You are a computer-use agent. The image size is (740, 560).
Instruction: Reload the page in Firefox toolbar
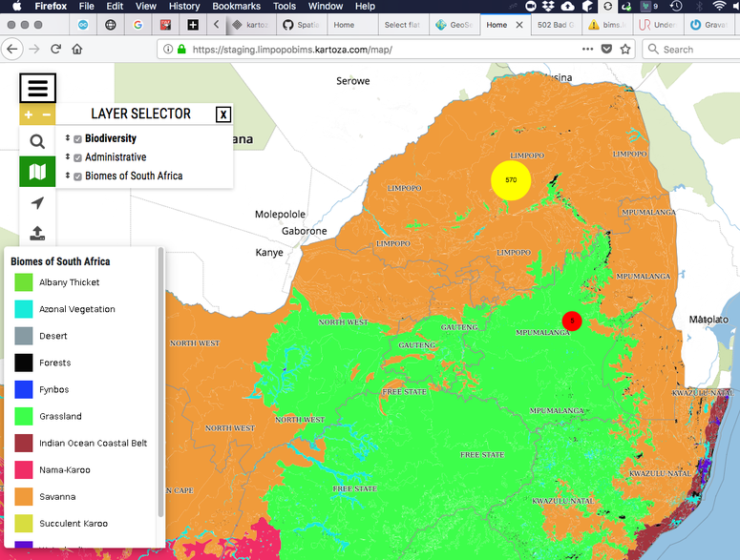(x=55, y=49)
